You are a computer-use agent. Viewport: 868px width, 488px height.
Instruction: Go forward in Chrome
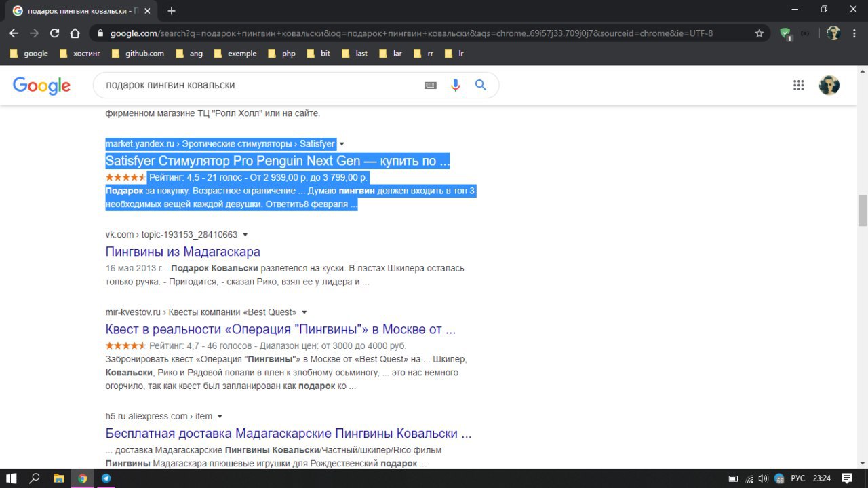coord(35,33)
